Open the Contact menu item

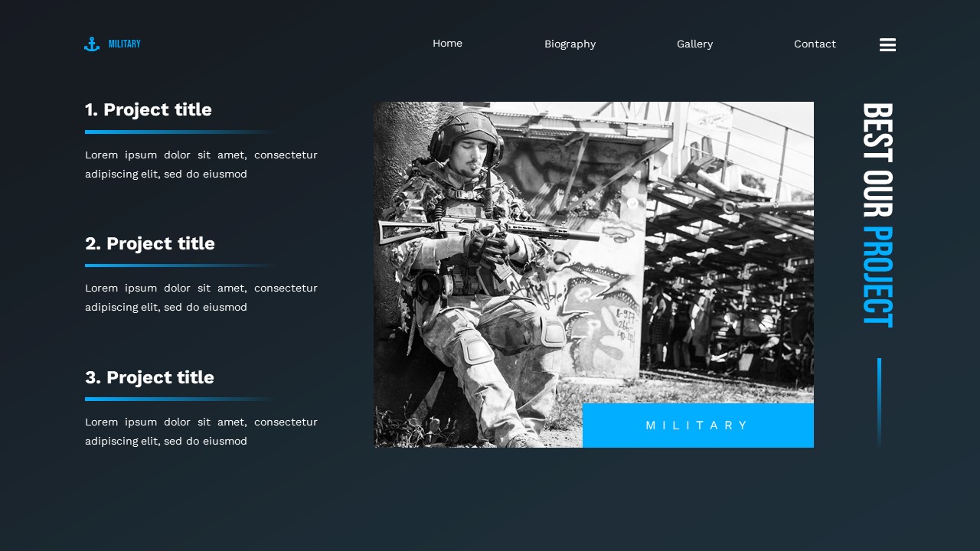[815, 44]
